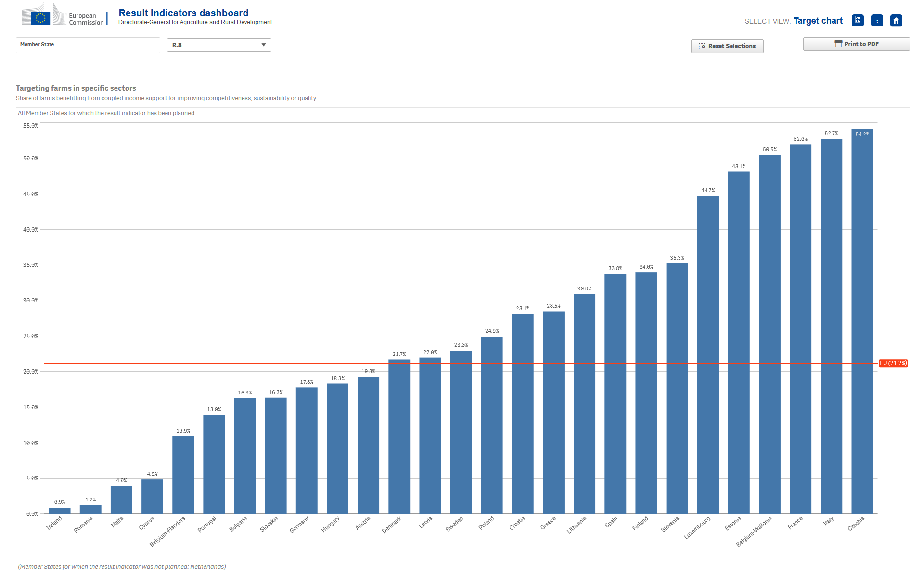Click the Luxembourg 44.7% bar
The height and width of the screenshot is (578, 924).
point(708,355)
